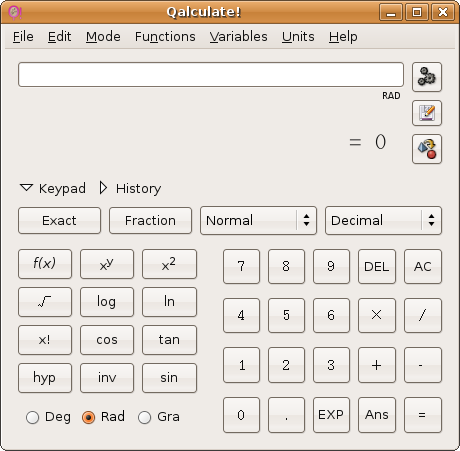Click the DEL key
Image resolution: width=460 pixels, height=451 pixels.
coord(377,266)
